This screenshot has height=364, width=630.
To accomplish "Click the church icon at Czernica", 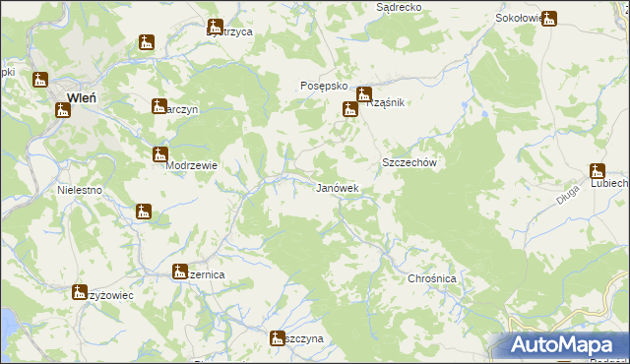I will click(x=180, y=272).
